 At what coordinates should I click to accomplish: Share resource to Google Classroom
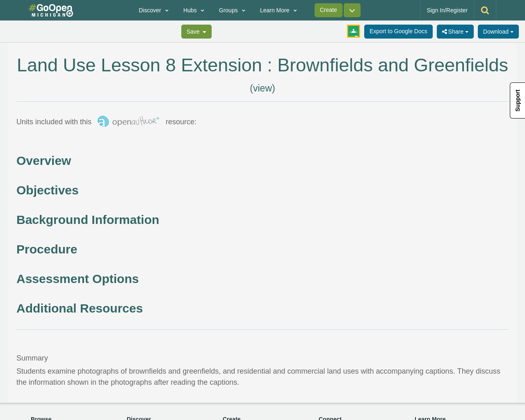353,30
